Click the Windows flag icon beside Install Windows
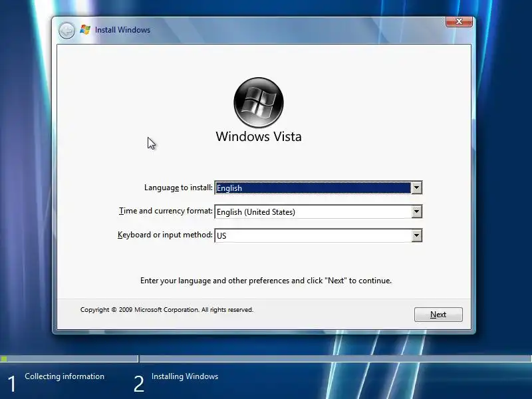 click(x=85, y=30)
